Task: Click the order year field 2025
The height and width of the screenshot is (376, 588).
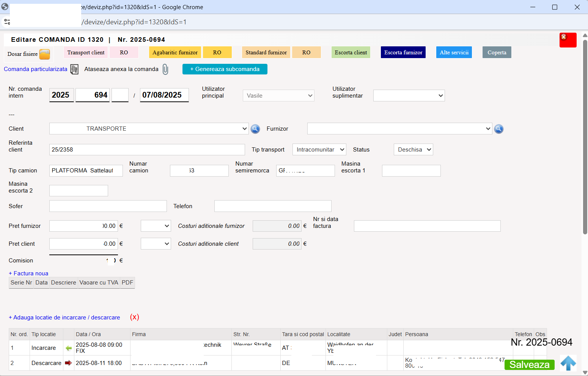Action: (61, 95)
